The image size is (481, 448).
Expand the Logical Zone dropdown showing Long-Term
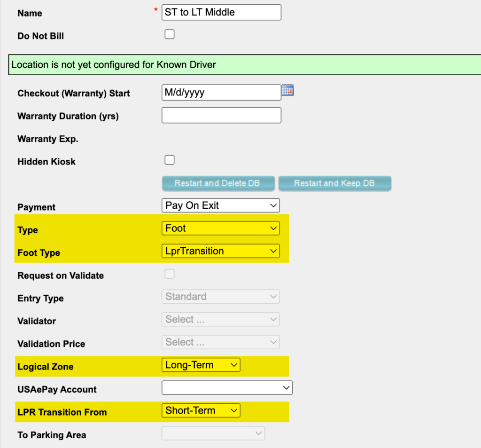201,365
